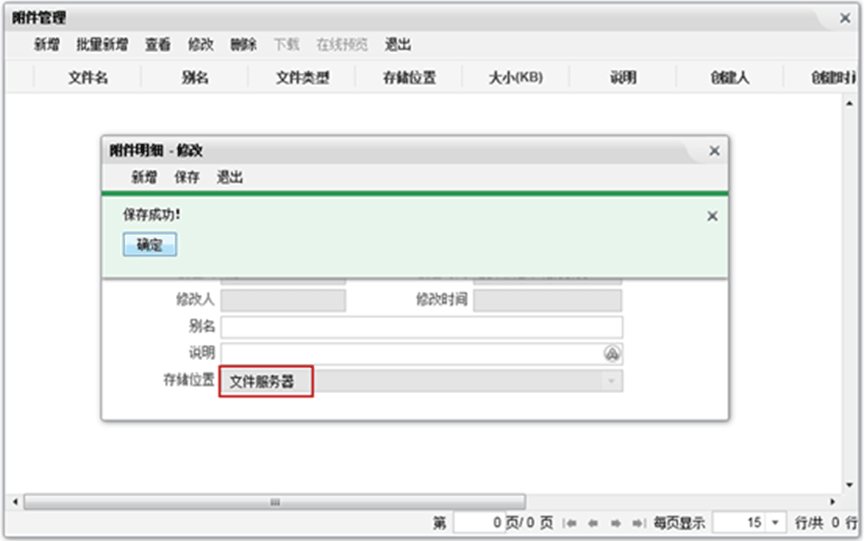Click the 存储位置 dropdown arrow

pos(611,381)
